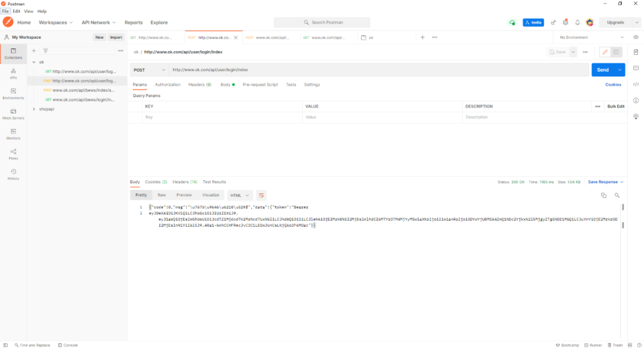This screenshot has width=644, height=348.
Task: Click the Search Postman field
Action: [x=322, y=23]
